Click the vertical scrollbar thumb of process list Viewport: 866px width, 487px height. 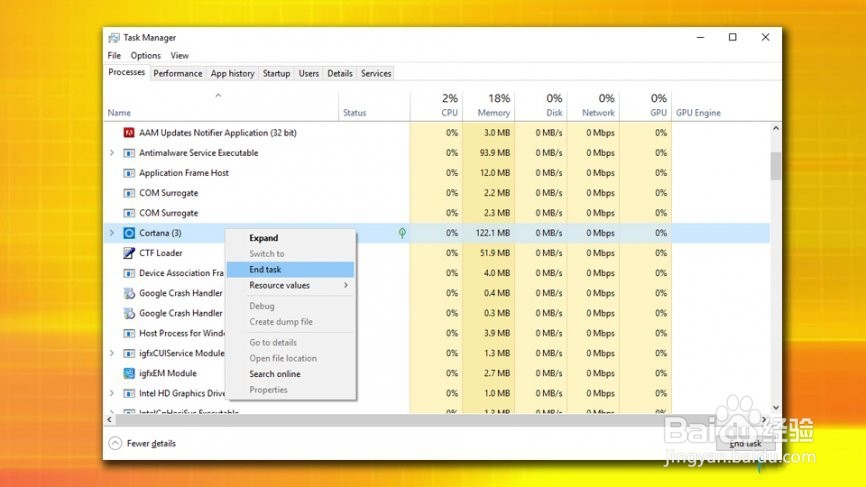775,166
